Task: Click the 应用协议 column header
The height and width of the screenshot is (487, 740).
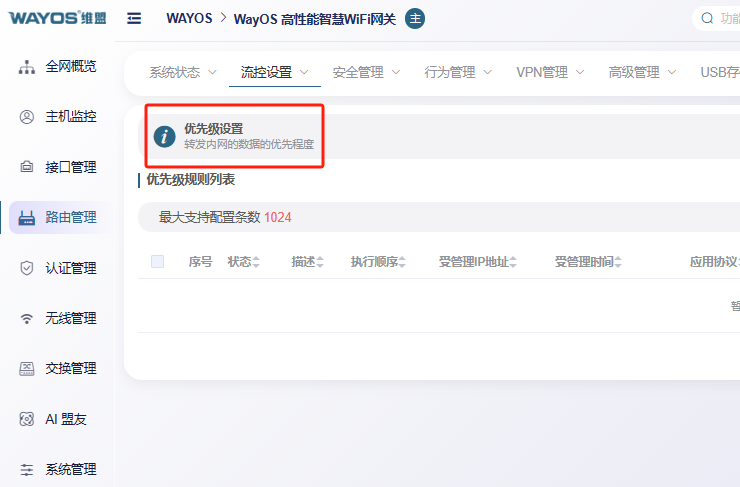Action: 715,262
